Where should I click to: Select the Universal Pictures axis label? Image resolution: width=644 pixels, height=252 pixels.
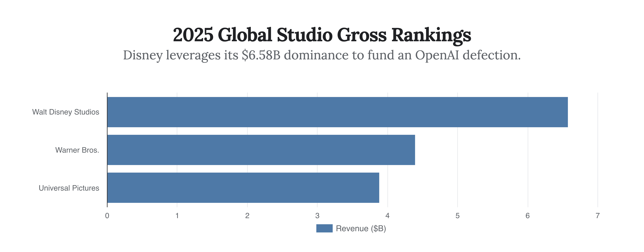click(69, 188)
